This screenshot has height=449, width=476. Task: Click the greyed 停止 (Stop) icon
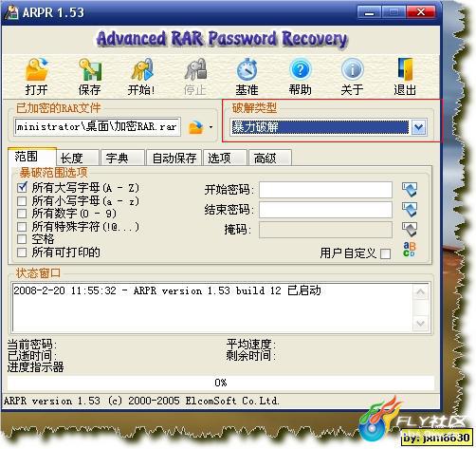coord(195,69)
